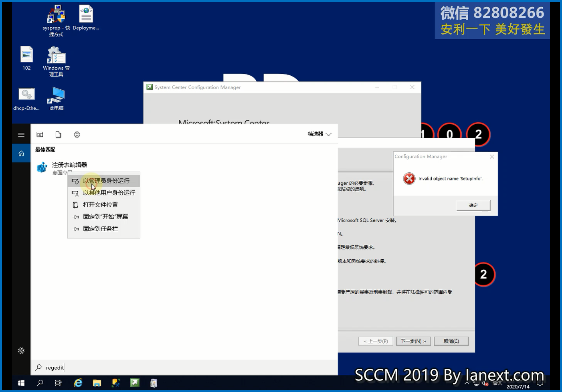Image resolution: width=562 pixels, height=392 pixels.
Task: Open Task View on the taskbar
Action: pyautogui.click(x=58, y=383)
